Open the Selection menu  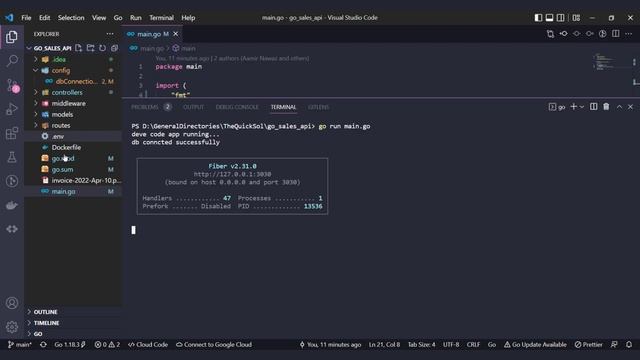click(71, 18)
